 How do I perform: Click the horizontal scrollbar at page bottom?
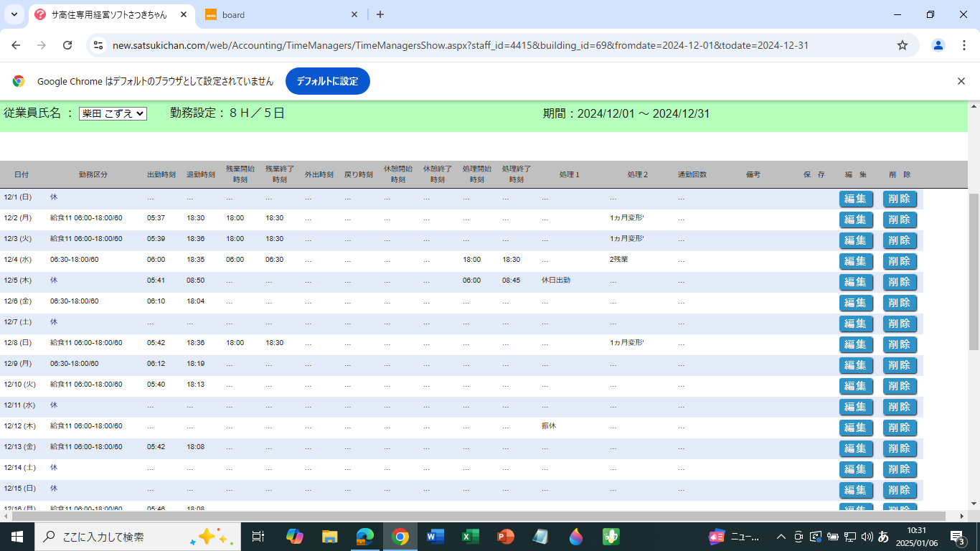(x=473, y=516)
